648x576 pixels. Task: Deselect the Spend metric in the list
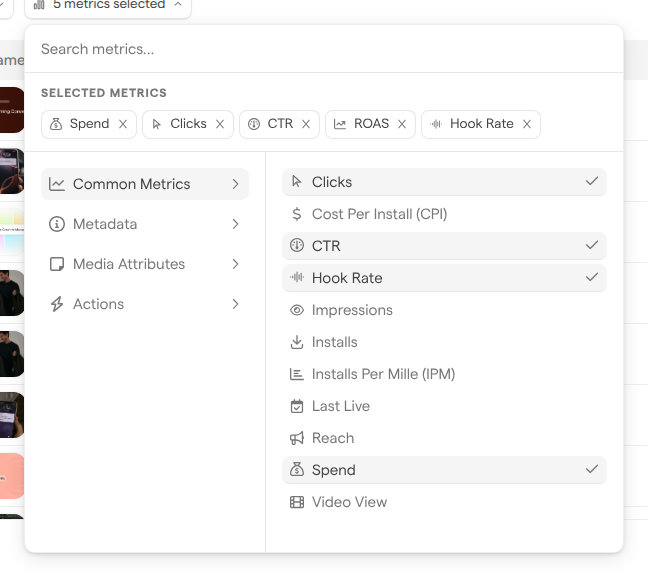tap(444, 470)
